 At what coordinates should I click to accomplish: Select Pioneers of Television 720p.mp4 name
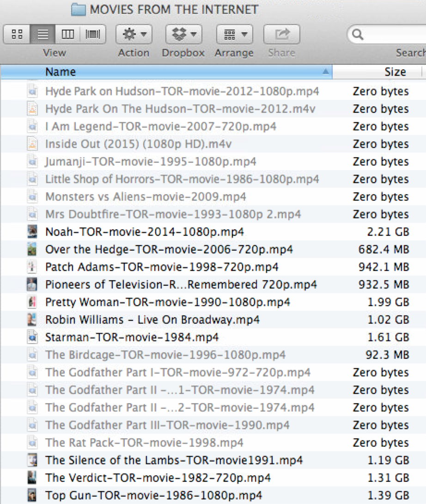point(181,284)
